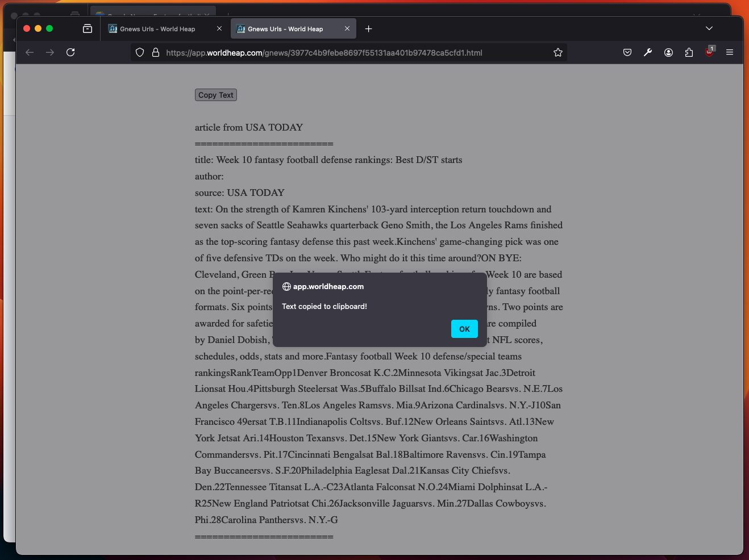
Task: Open the Firefox View icon
Action: (88, 28)
